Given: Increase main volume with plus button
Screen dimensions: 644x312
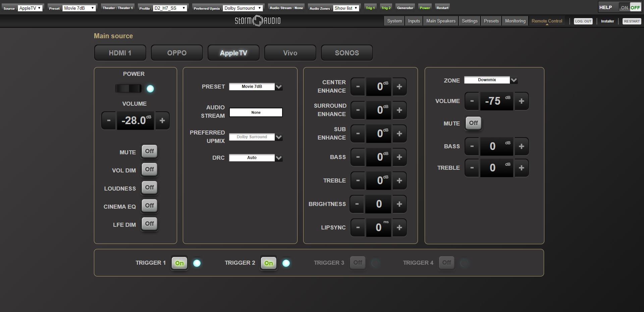Looking at the screenshot, I should point(162,120).
